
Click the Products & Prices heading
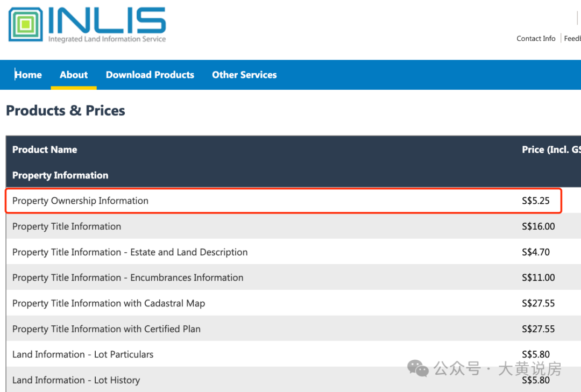pyautogui.click(x=66, y=111)
